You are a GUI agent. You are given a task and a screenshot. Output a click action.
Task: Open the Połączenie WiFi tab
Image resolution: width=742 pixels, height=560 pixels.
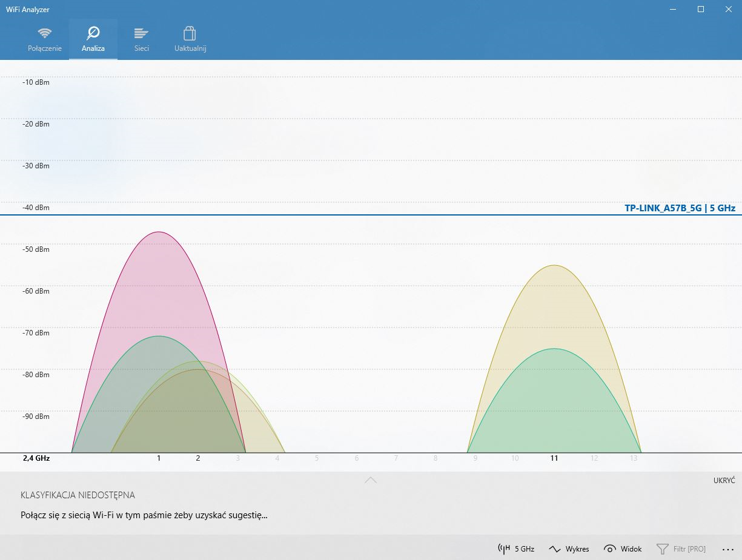coord(44,33)
